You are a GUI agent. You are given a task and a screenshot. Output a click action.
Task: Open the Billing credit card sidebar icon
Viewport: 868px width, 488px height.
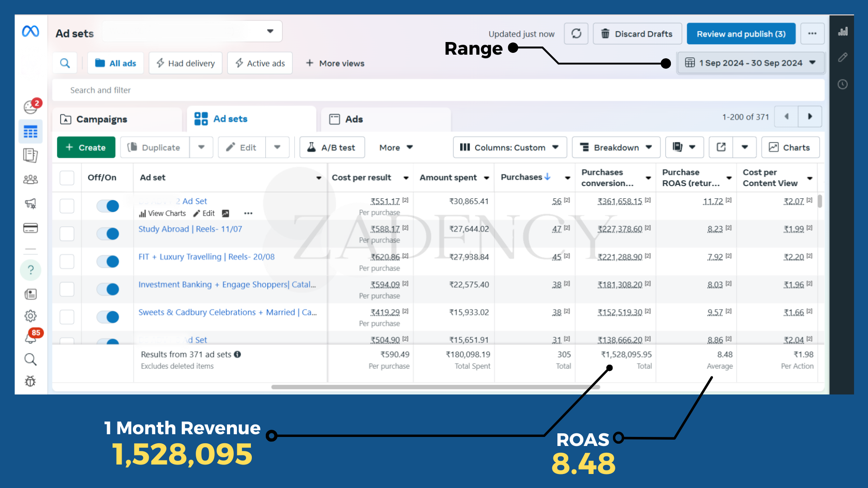click(x=30, y=228)
